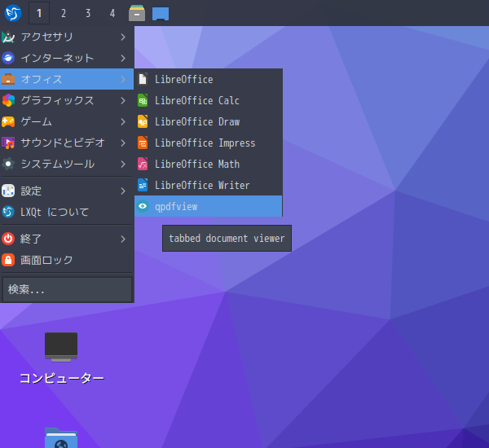Switch to desktop 2
Viewport: 489px width, 448px height.
click(64, 13)
